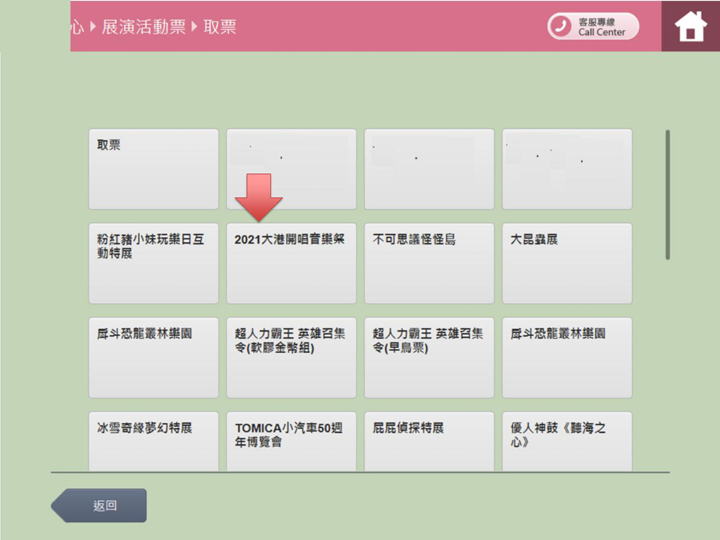Choose TOMICA小汽車50週年博覽會 tile
The image size is (720, 540).
click(291, 440)
